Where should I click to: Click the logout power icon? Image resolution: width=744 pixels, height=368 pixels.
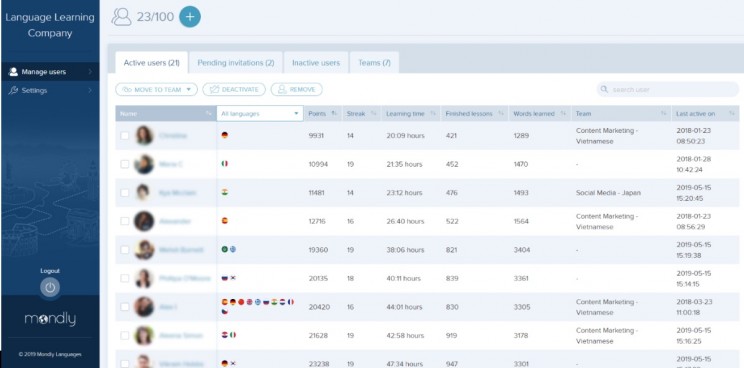(x=50, y=287)
